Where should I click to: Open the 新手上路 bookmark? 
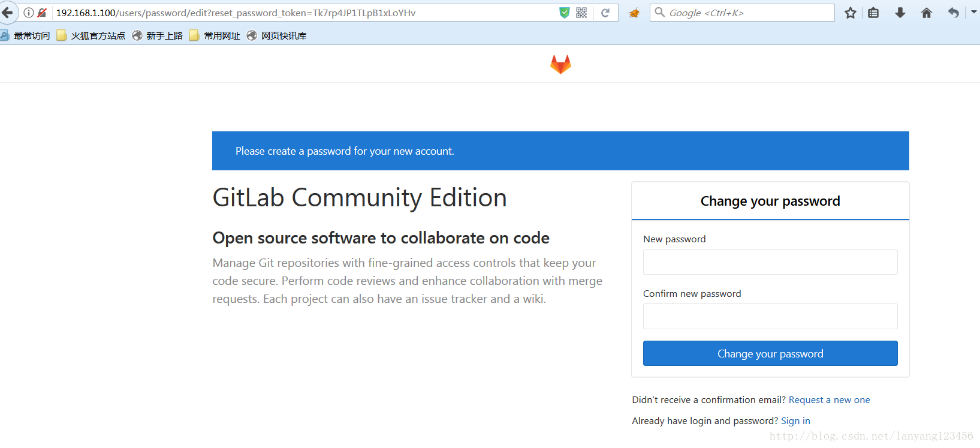click(158, 36)
